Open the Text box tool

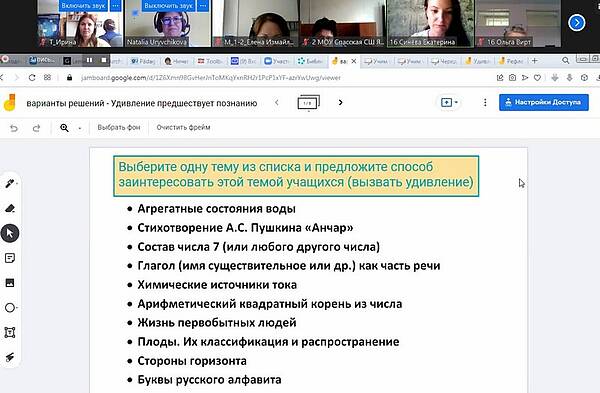(x=10, y=333)
